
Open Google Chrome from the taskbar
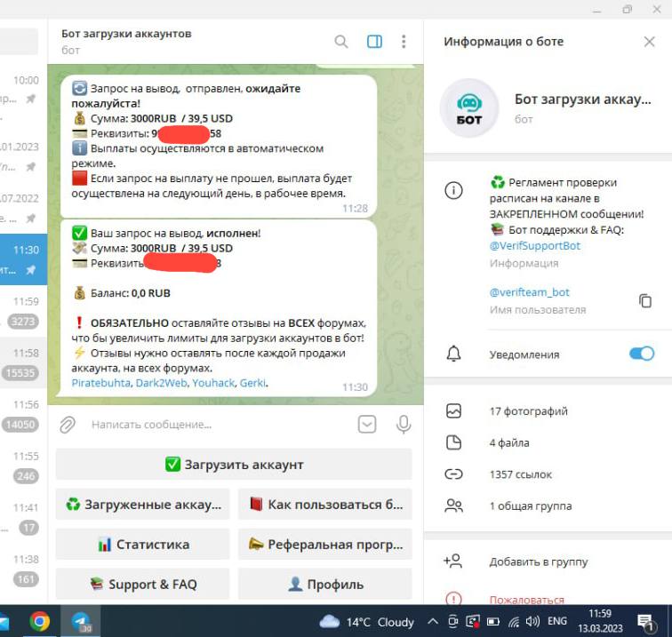39,621
